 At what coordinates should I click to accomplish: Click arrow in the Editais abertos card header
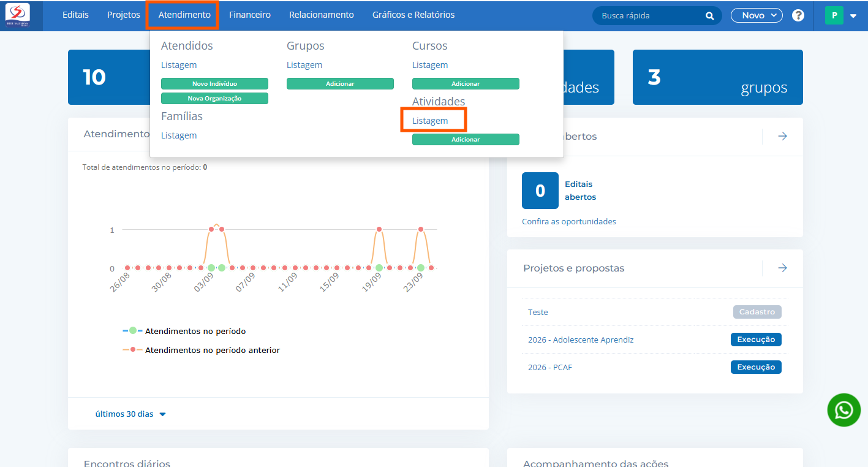(782, 136)
